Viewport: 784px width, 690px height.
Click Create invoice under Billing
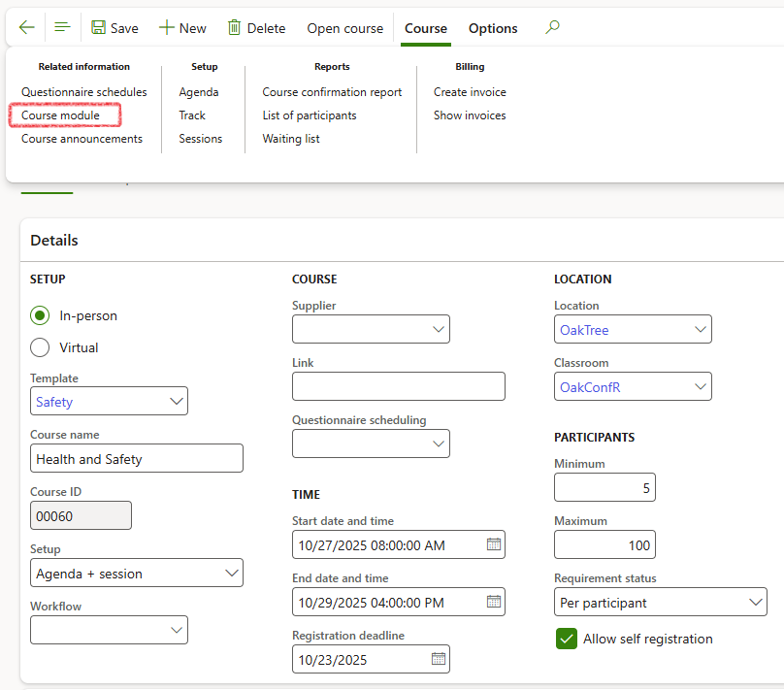[x=470, y=92]
